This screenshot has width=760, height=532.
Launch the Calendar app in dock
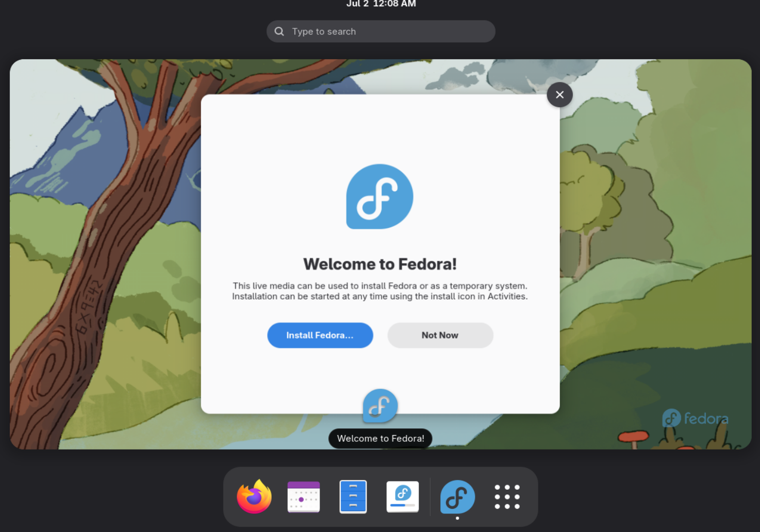304,497
